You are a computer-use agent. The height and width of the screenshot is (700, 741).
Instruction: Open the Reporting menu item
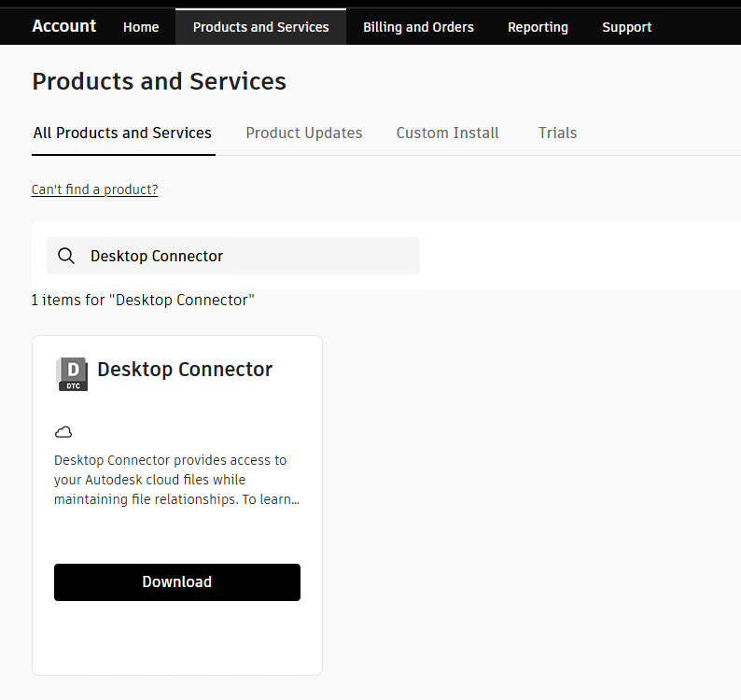[x=538, y=27]
